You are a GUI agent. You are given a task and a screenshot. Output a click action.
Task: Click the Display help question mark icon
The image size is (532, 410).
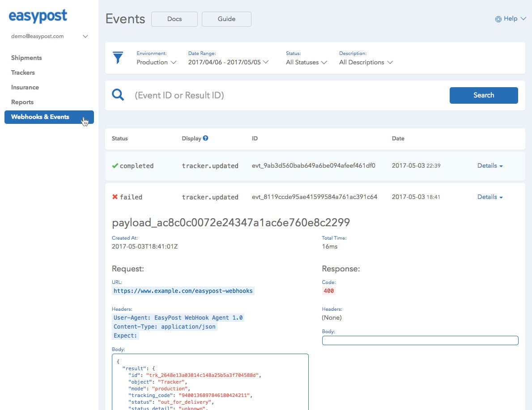click(205, 138)
